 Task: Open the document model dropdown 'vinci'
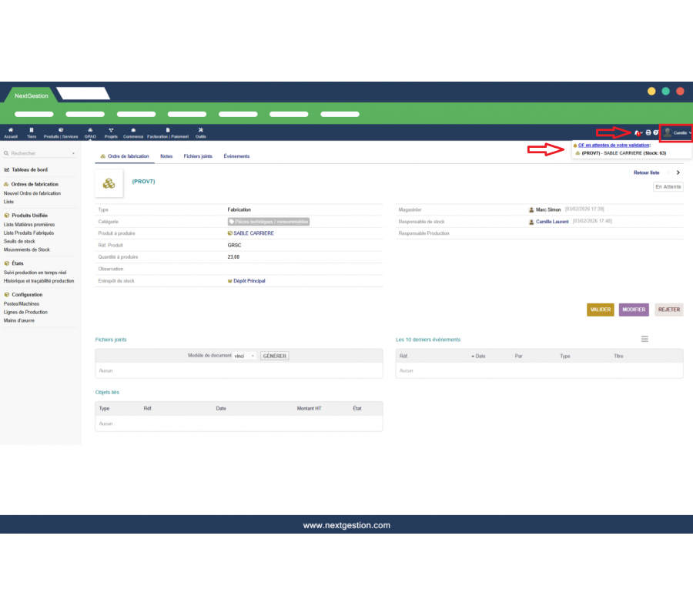tap(245, 356)
